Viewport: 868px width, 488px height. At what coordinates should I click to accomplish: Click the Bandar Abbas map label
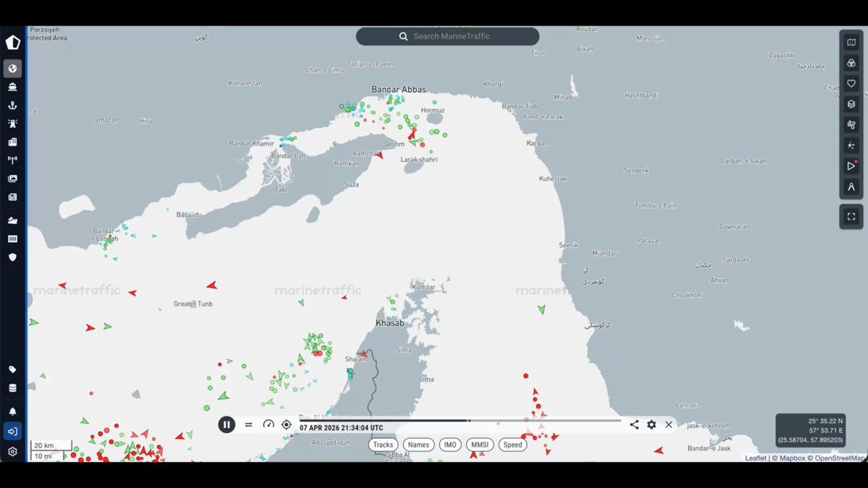[399, 90]
